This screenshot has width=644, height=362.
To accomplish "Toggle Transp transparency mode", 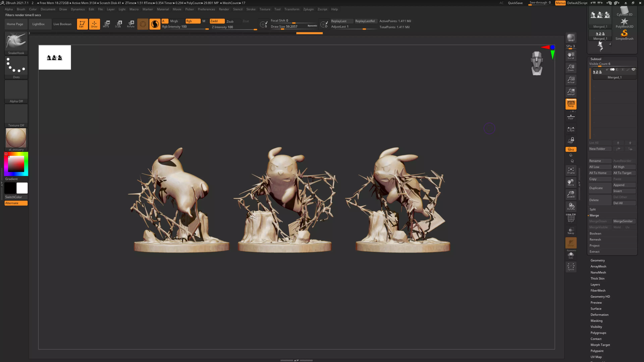I will pos(571,231).
